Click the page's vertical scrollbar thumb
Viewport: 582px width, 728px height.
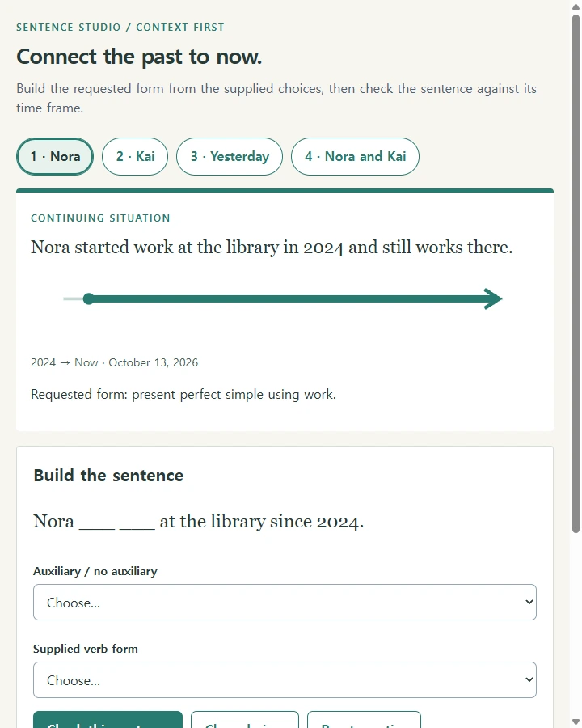pyautogui.click(x=576, y=274)
